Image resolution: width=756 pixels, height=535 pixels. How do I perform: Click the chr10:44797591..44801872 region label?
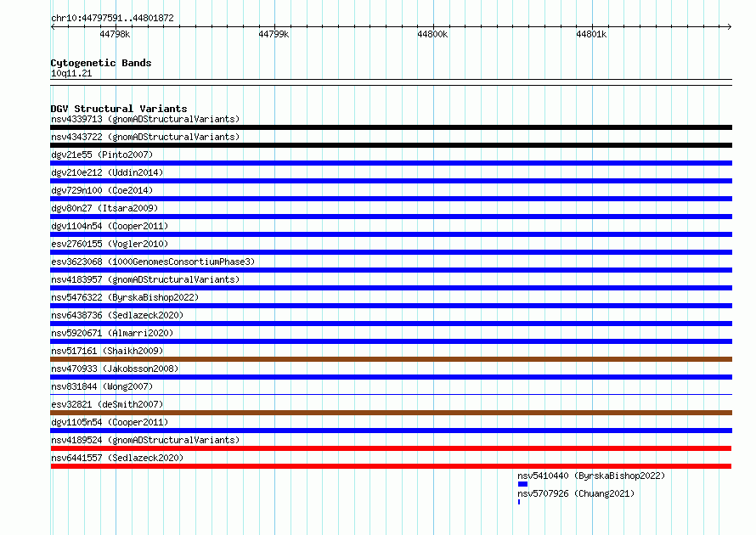tap(112, 18)
